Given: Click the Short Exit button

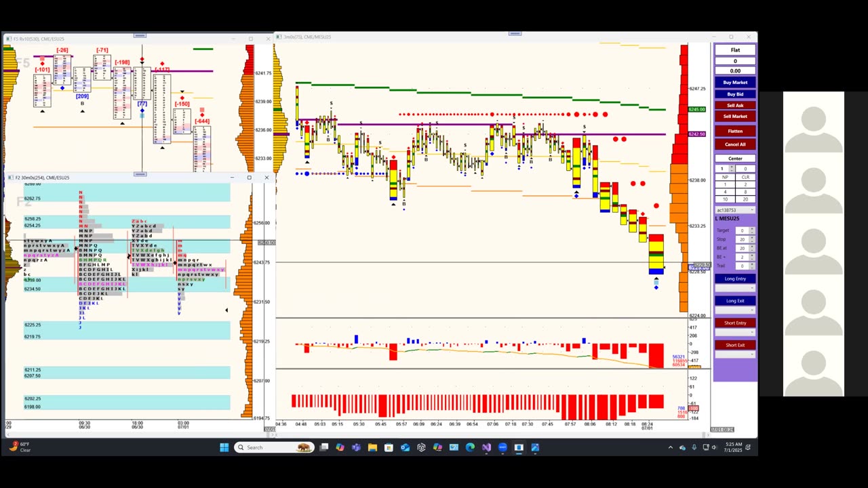Looking at the screenshot, I should click(x=735, y=345).
